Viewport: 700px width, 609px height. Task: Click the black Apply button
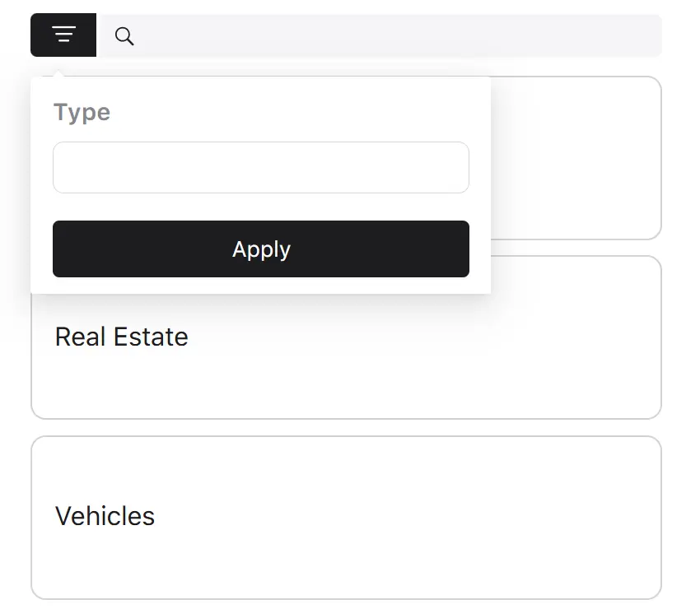(x=261, y=249)
